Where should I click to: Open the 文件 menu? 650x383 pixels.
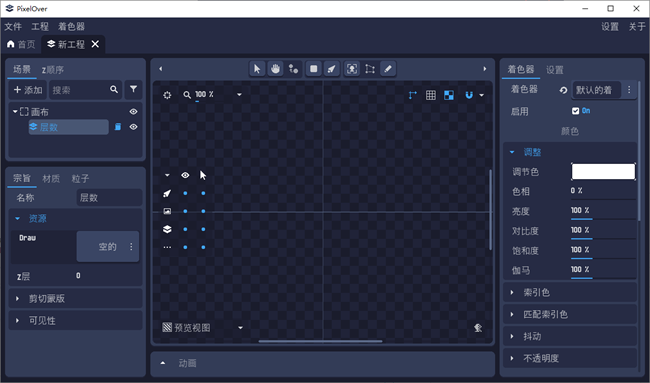pyautogui.click(x=13, y=27)
